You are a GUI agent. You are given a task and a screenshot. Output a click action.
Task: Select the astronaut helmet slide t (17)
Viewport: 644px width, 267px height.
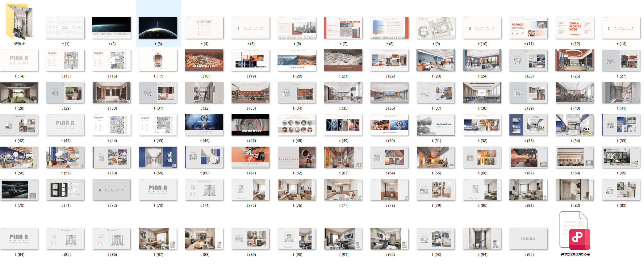[x=158, y=60]
